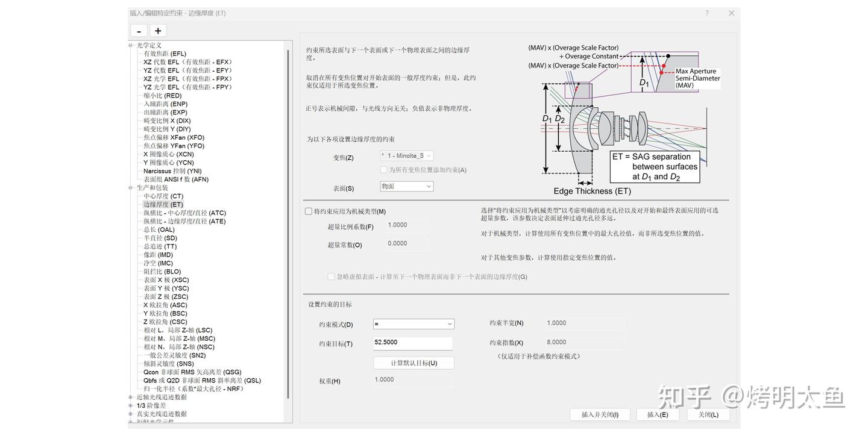The image size is (868, 433).
Task: Click the 计算默认目标(U) button
Action: point(414,363)
